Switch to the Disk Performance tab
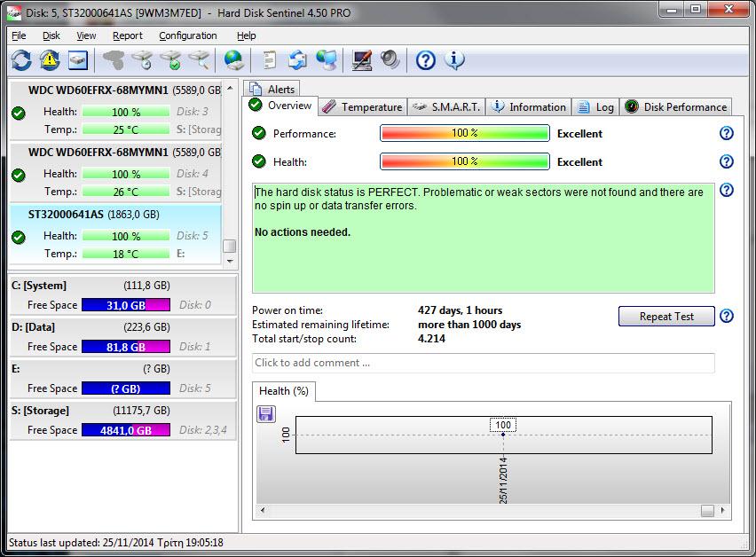756x557 pixels. [x=676, y=107]
